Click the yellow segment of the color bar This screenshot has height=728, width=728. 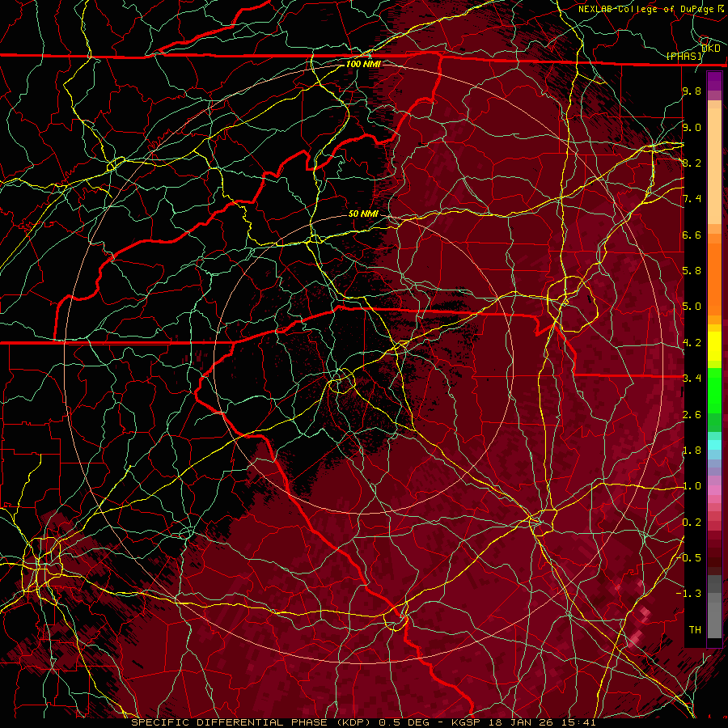(714, 346)
